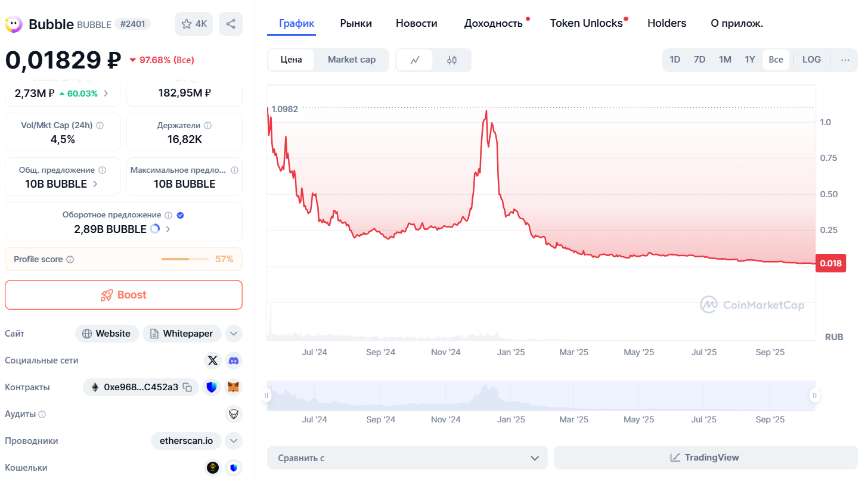Open the X (Twitter) social link

(x=213, y=360)
